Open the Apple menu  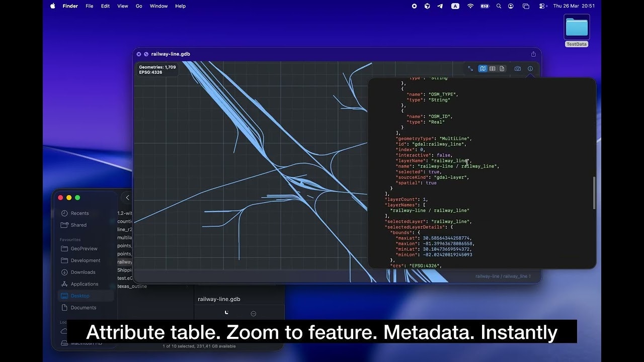pos(53,6)
